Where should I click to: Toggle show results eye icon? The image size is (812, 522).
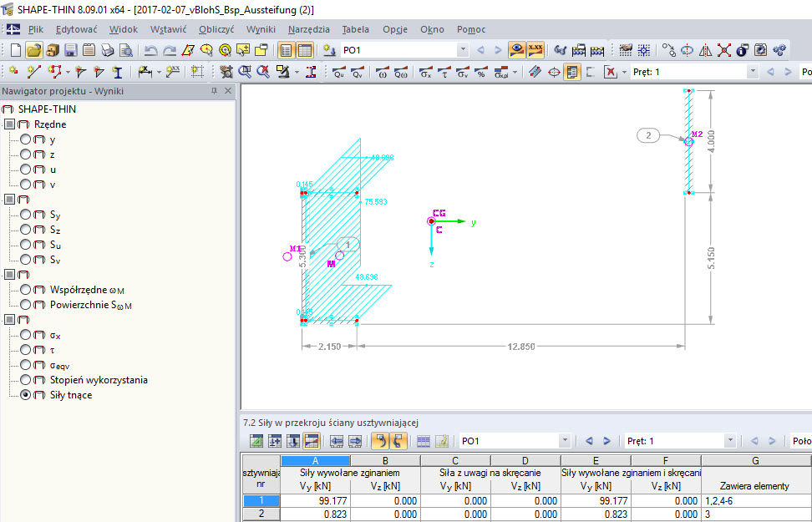click(516, 50)
